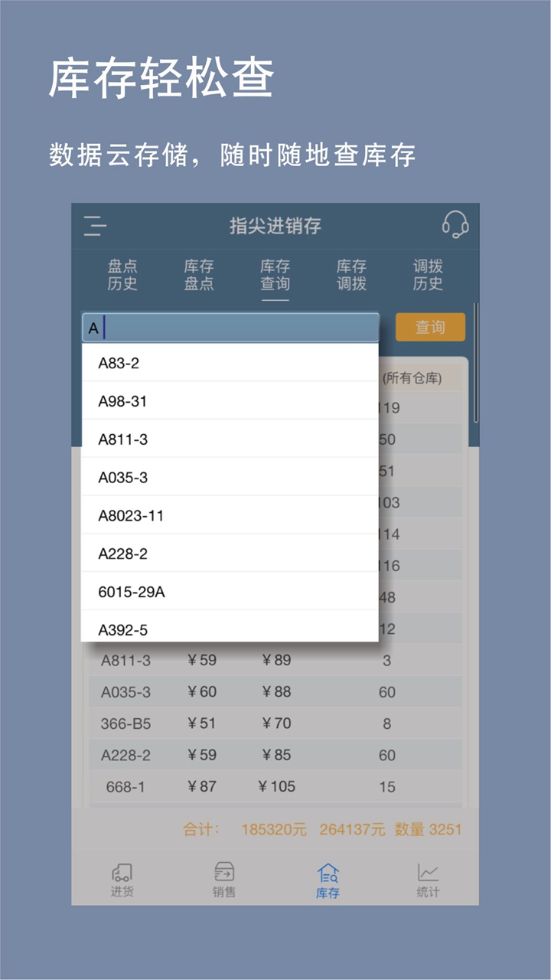Click the (所有仓库) column header
551x980 pixels.
point(412,378)
